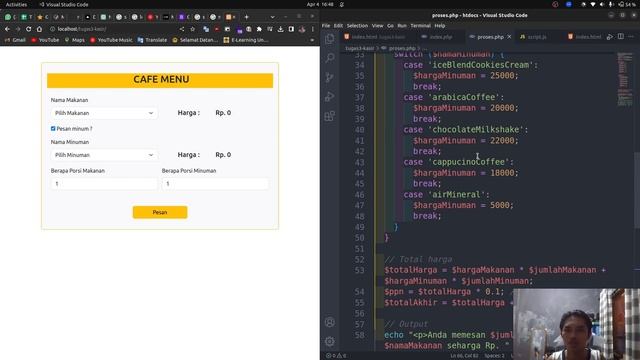640x360 pixels.
Task: Open the Maps bookmark
Action: pyautogui.click(x=74, y=40)
